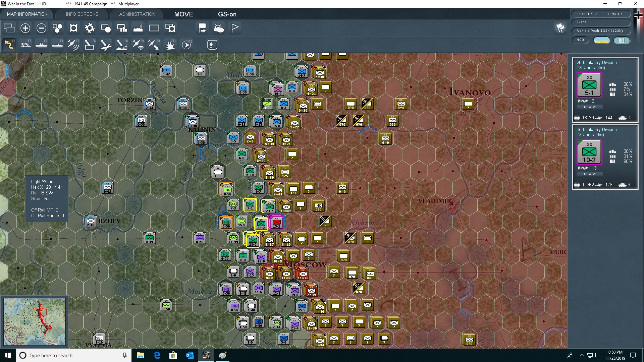Click the gear-shaped toolbar icon
Image resolution: width=644 pixels, height=362 pixels.
coord(90,28)
